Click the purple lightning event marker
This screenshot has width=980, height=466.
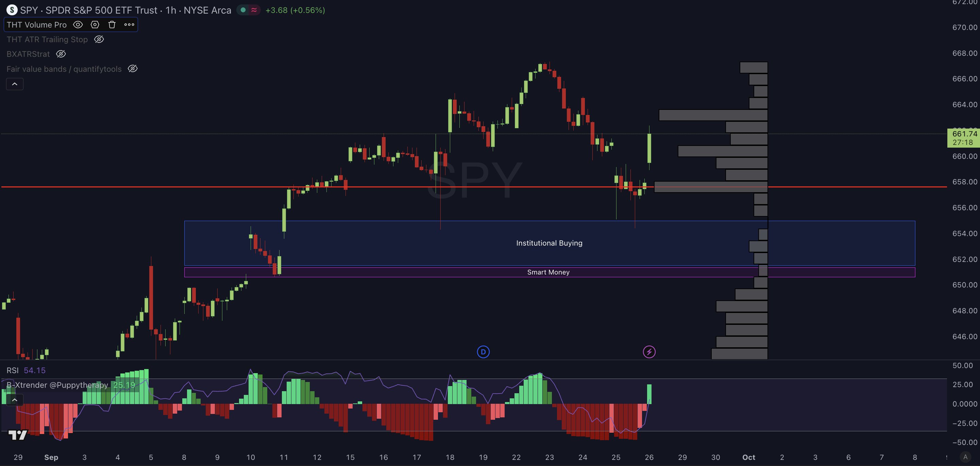pos(649,352)
